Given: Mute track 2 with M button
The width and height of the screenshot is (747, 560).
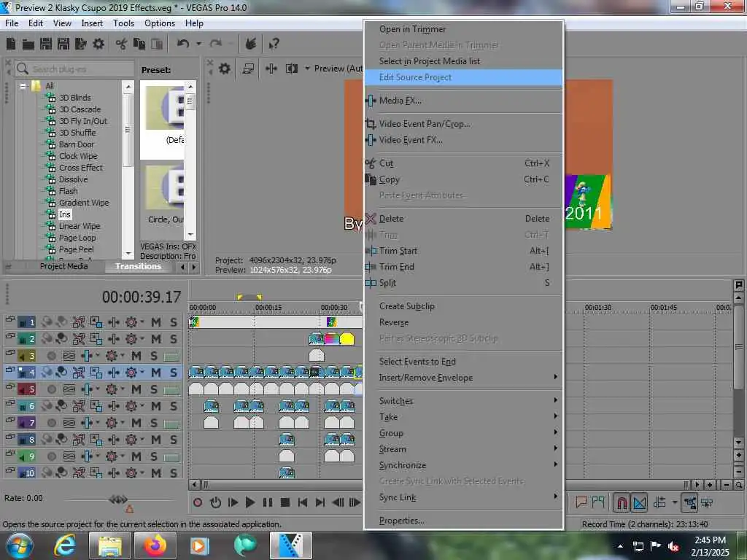Looking at the screenshot, I should 156,339.
